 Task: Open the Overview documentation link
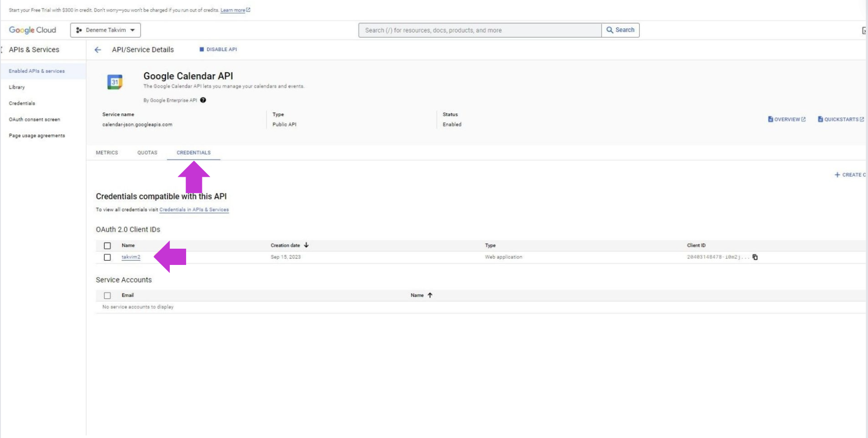click(787, 119)
